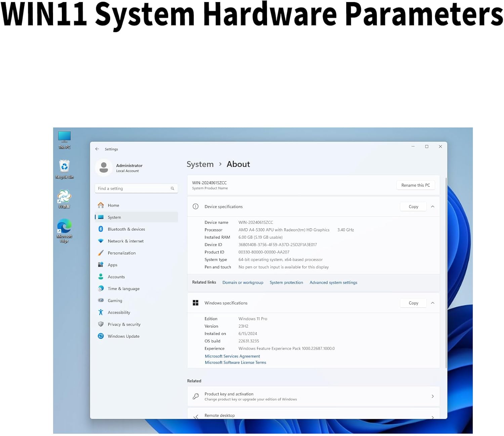The width and height of the screenshot is (504, 436).
Task: Collapse the Device specifications section
Action: pos(433,207)
